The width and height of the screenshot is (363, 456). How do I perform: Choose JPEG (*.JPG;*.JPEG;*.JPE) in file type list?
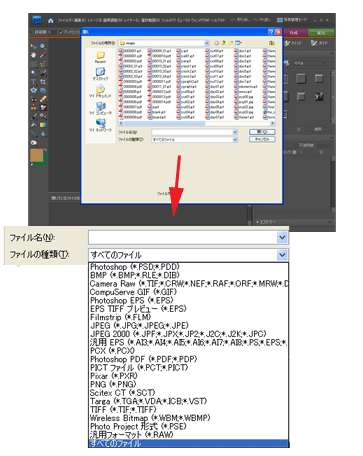pos(139,325)
